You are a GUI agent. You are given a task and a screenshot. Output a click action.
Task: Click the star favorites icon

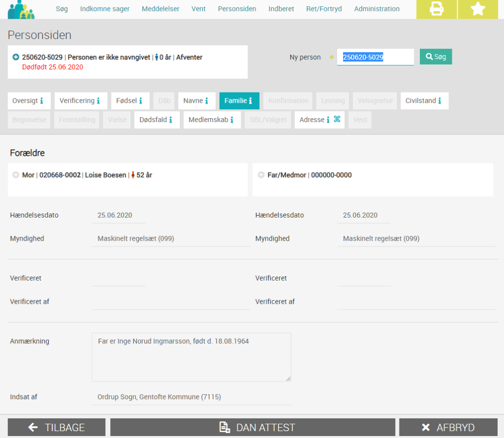coord(478,9)
